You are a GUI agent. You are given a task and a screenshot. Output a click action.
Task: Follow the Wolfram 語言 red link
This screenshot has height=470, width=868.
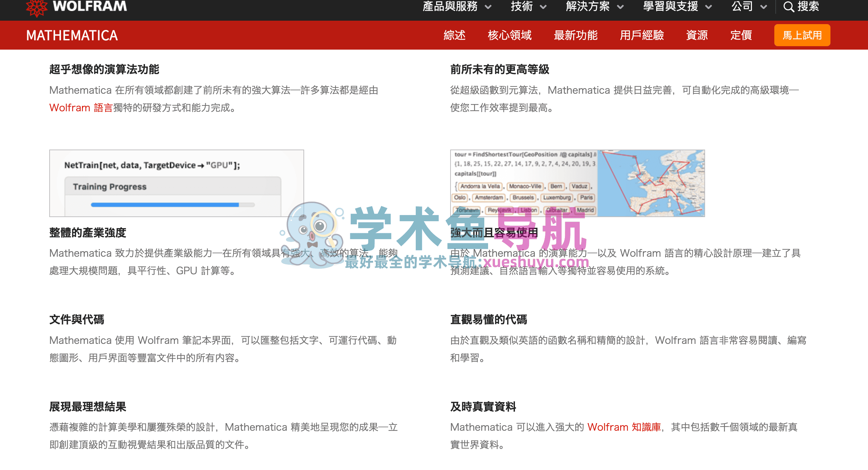[x=81, y=108]
